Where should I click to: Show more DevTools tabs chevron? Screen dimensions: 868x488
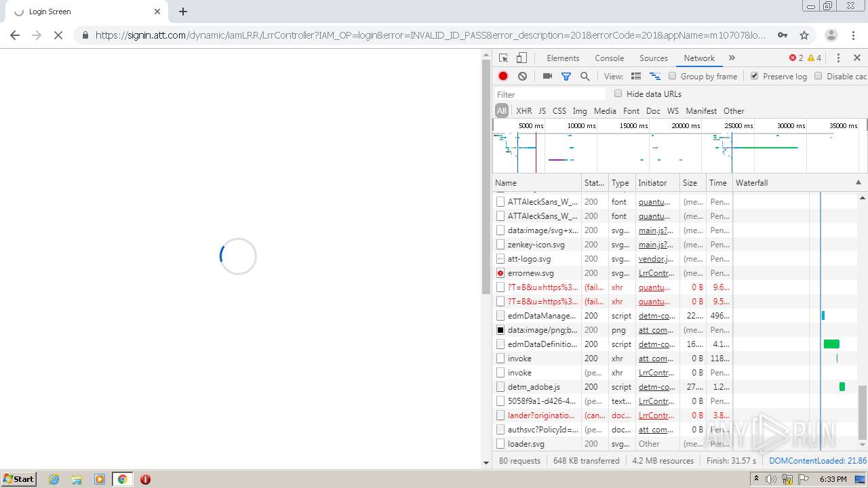tap(732, 58)
